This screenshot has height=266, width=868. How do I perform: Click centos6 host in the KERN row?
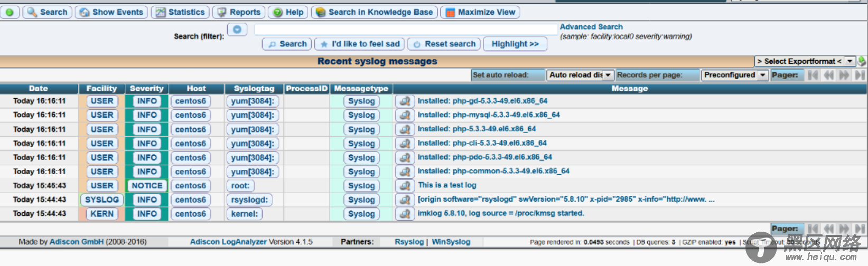point(191,214)
